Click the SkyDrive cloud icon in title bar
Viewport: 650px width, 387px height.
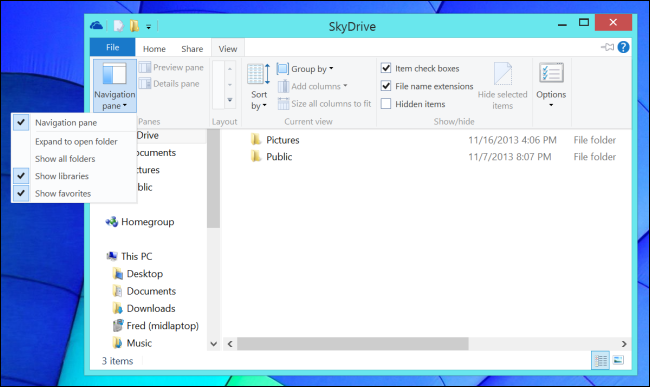point(97,26)
